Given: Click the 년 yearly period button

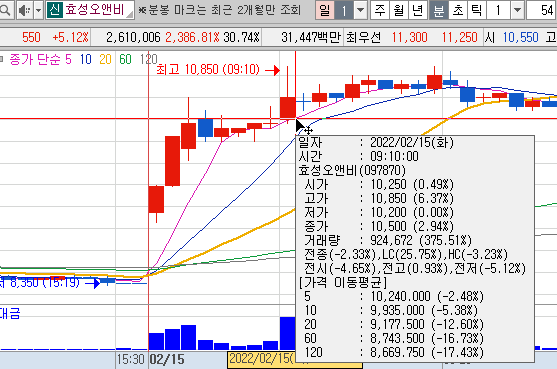Looking at the screenshot, I should click(x=418, y=10).
